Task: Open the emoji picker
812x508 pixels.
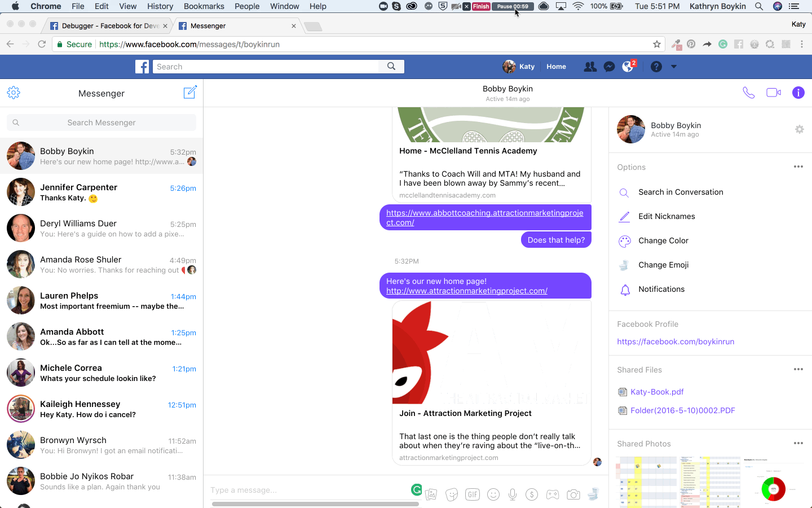Action: pyautogui.click(x=493, y=494)
